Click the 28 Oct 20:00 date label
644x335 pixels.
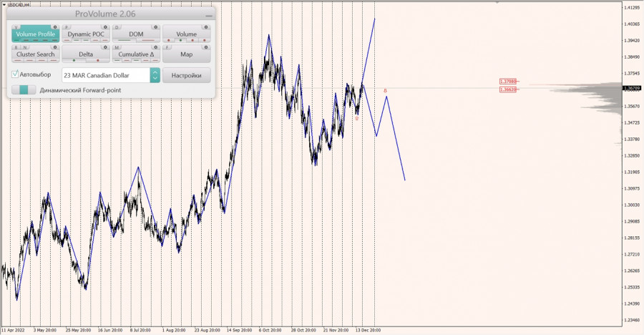(x=303, y=330)
